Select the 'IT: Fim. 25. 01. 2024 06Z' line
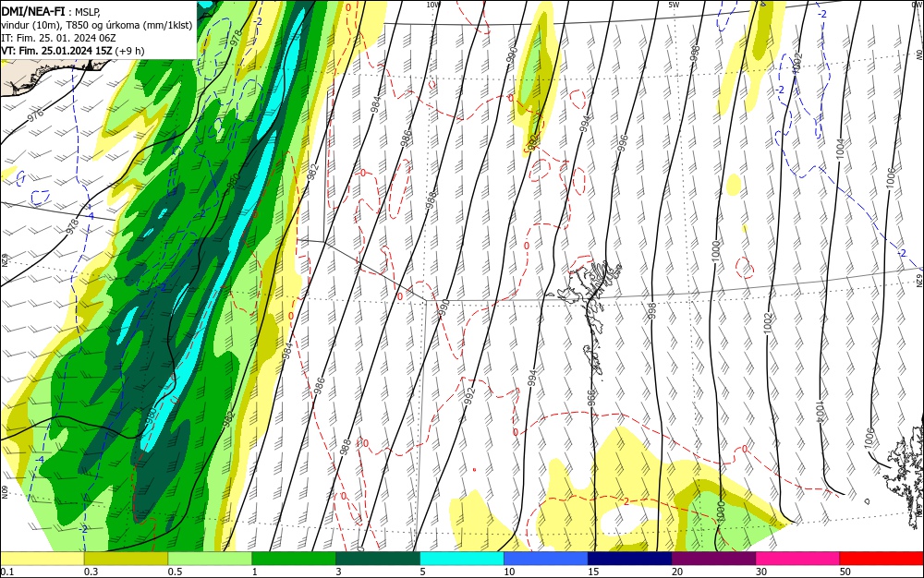Viewport: 924px width, 578px height. (58, 38)
